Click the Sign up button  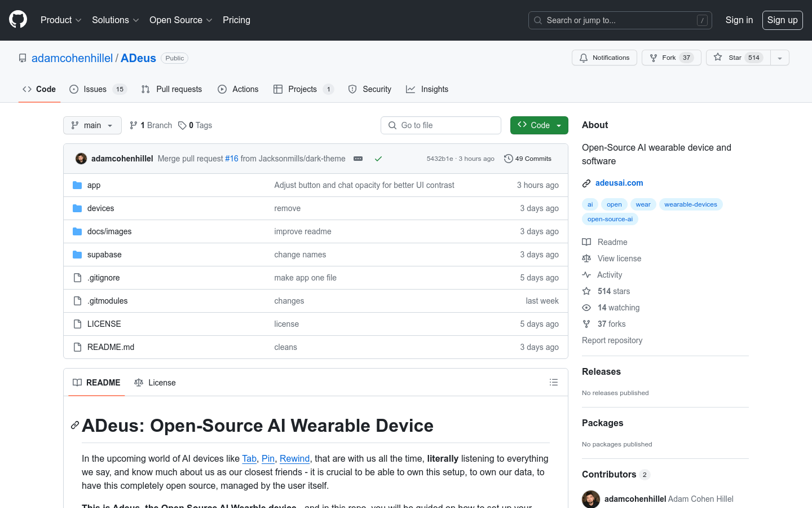(783, 20)
